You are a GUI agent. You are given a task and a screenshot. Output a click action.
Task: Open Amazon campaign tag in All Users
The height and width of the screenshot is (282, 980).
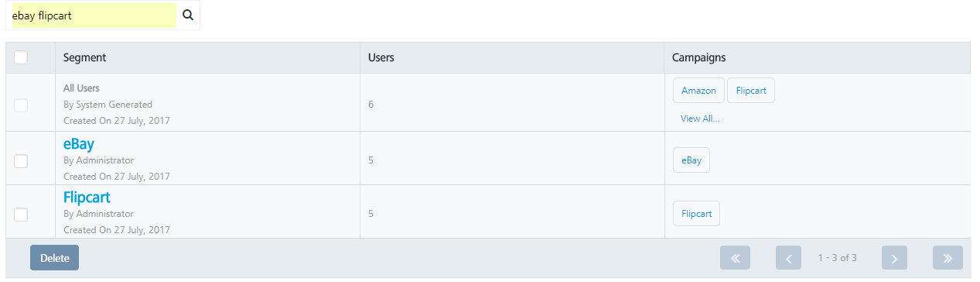(x=698, y=91)
